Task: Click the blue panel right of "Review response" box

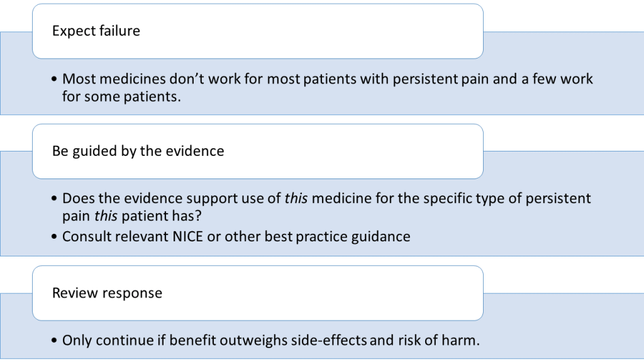Action: 563,307
